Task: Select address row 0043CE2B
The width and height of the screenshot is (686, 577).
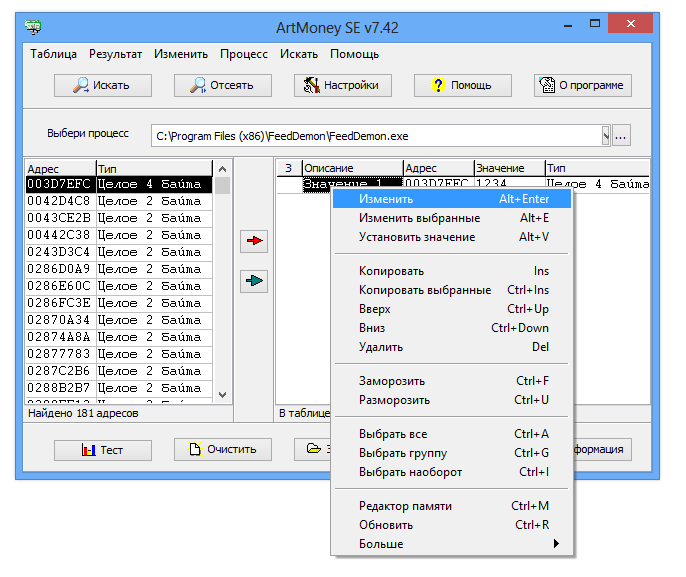Action: (x=119, y=218)
